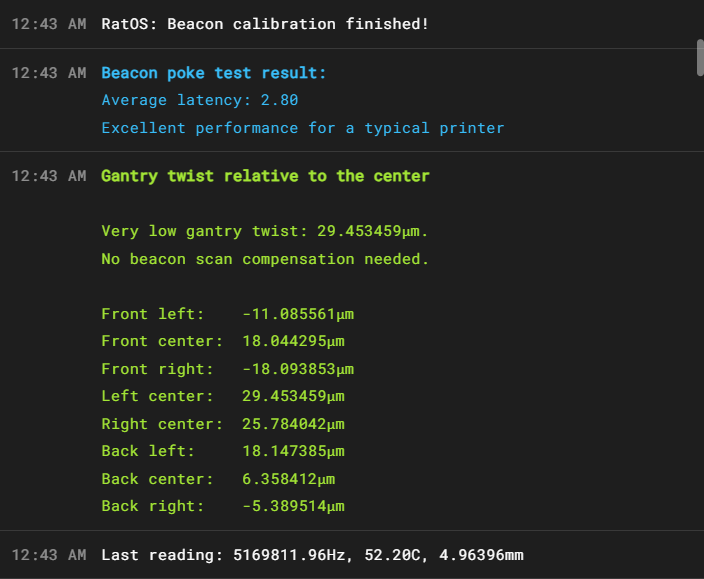Click the Front left value -11.085561µm
This screenshot has height=579, width=704.
pos(298,314)
